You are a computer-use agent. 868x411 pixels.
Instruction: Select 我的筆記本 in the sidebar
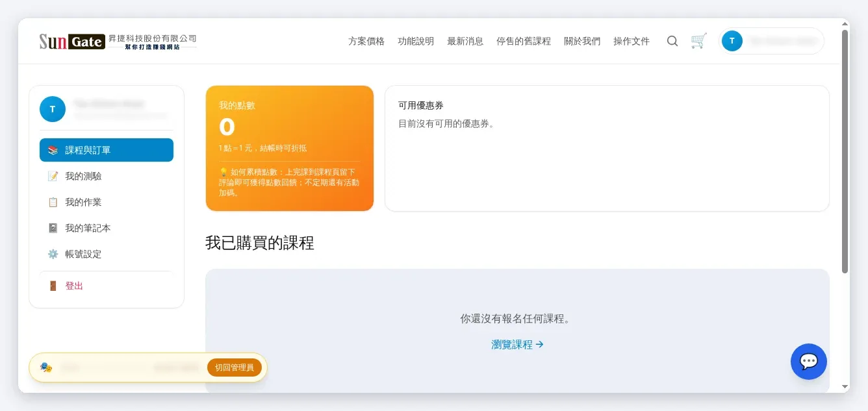(x=107, y=228)
